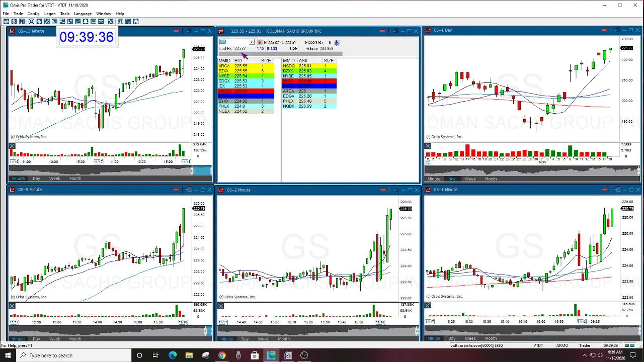Click the range handle under GS–1 Day chart
The image size is (644, 362).
[x=638, y=171]
